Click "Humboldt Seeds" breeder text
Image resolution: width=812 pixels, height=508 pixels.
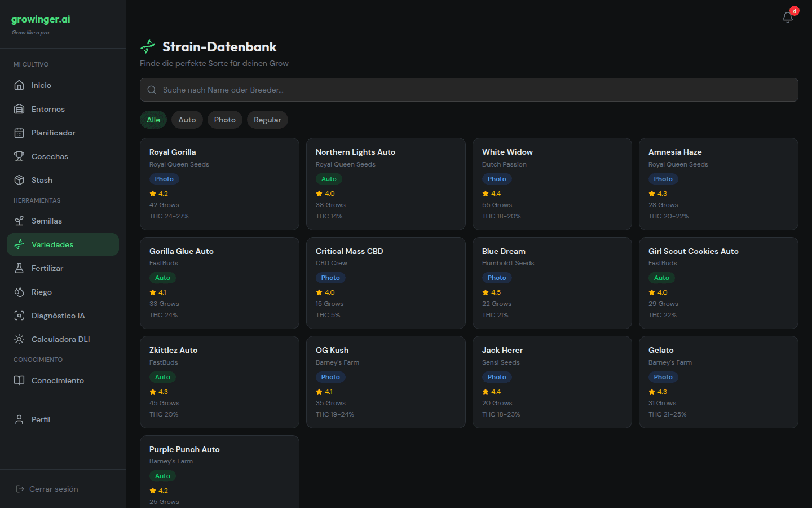508,263
